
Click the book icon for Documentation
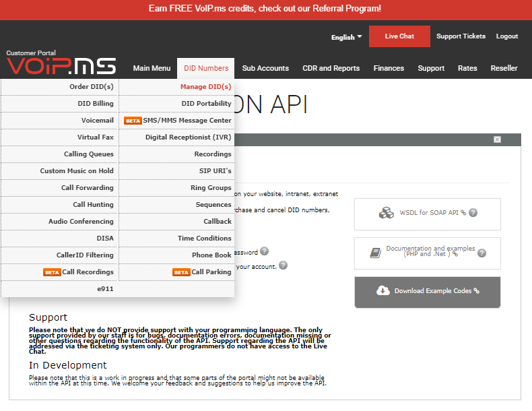coord(376,253)
